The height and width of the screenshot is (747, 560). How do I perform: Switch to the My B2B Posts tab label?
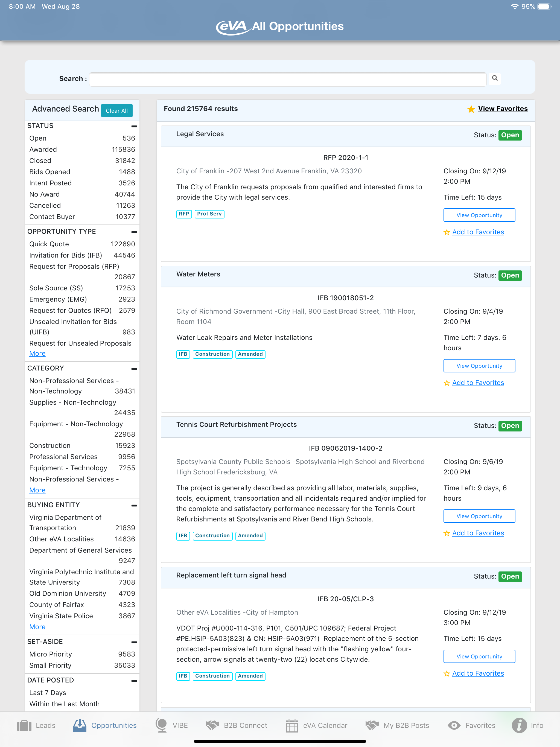tap(406, 725)
